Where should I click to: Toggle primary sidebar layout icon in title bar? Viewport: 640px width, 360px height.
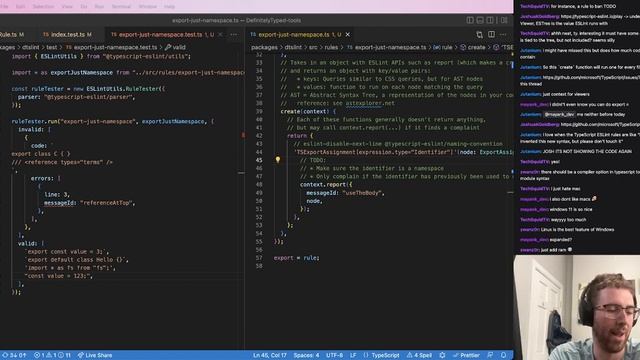(x=470, y=20)
